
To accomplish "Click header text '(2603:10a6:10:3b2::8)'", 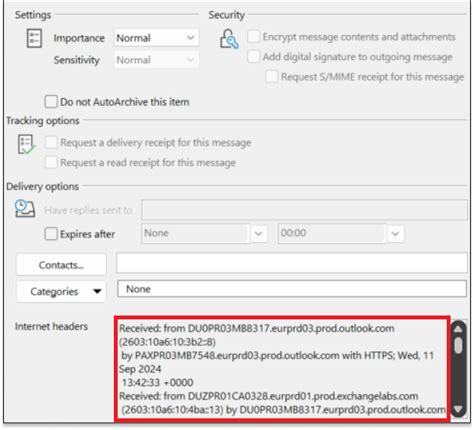I will (x=167, y=342).
